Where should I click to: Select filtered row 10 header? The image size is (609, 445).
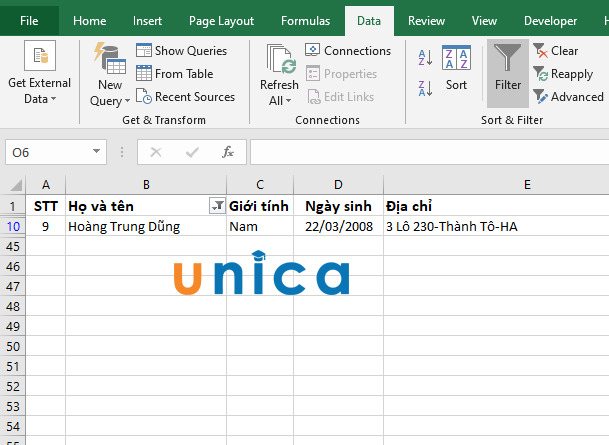click(x=13, y=226)
